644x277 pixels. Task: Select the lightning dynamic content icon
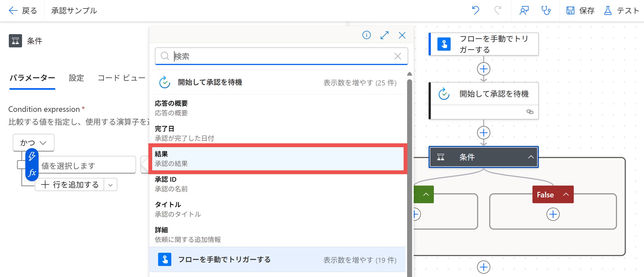[32, 156]
